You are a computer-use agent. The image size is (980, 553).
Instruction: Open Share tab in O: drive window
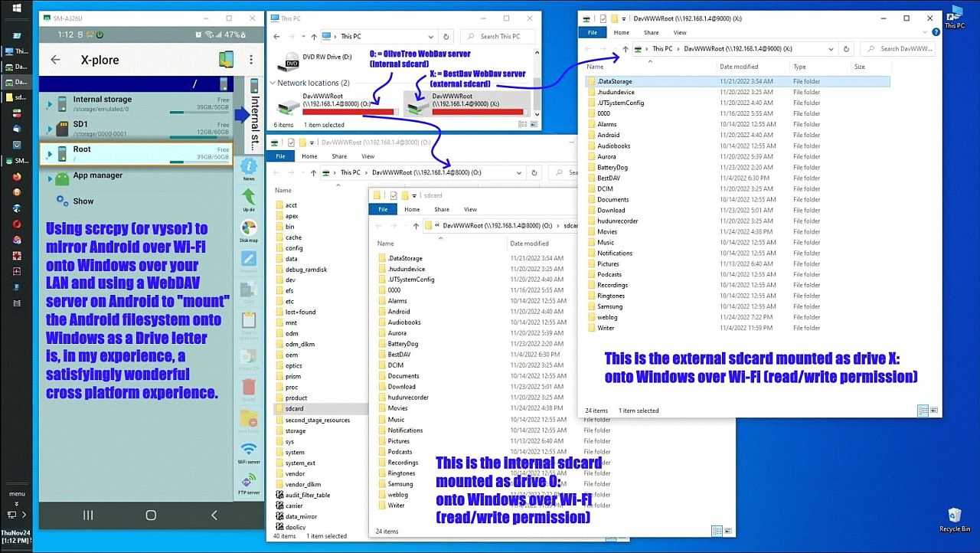click(338, 155)
